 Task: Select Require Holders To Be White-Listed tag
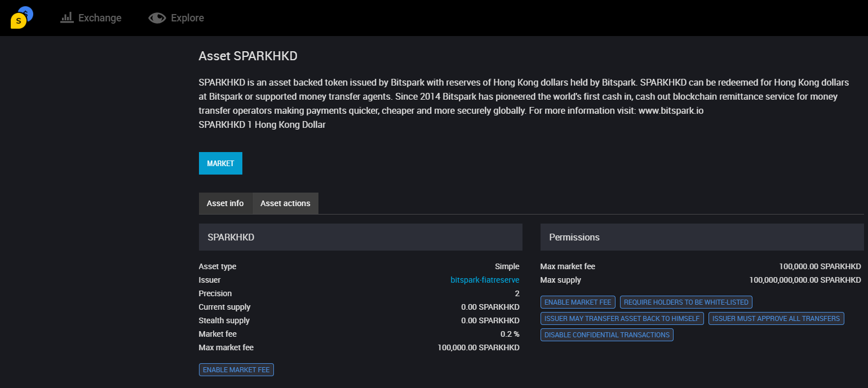pos(686,302)
